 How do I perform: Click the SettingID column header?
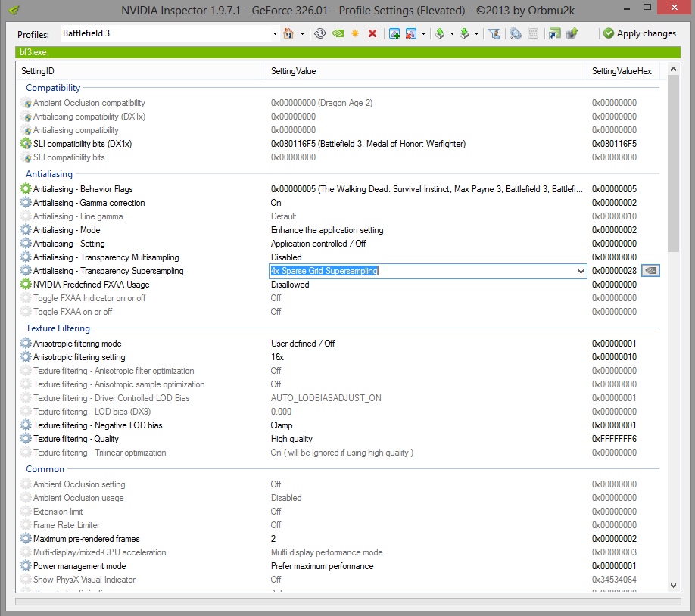pos(141,71)
